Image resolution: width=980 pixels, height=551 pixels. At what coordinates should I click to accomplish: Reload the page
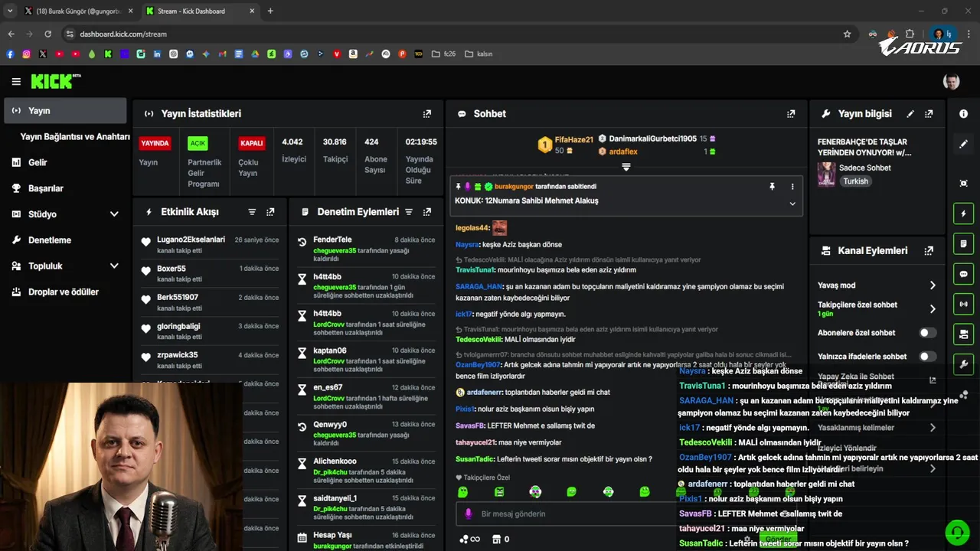point(47,34)
